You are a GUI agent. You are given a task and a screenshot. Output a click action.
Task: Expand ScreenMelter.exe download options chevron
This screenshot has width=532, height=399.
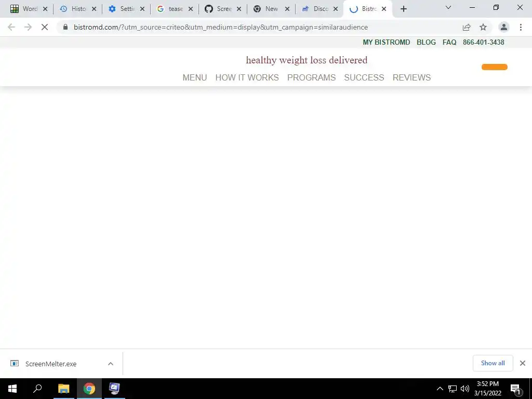click(111, 364)
